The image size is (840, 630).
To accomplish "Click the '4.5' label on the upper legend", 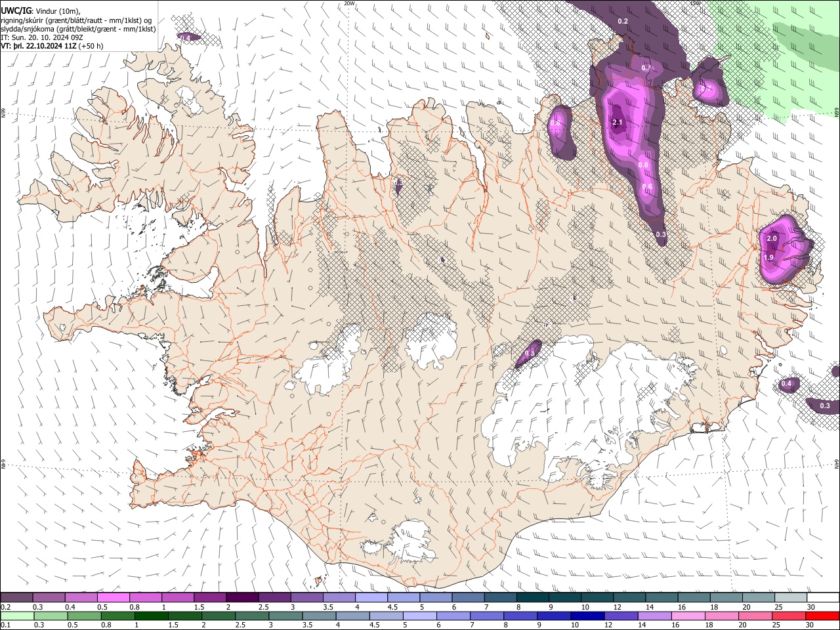I will coord(392,607).
